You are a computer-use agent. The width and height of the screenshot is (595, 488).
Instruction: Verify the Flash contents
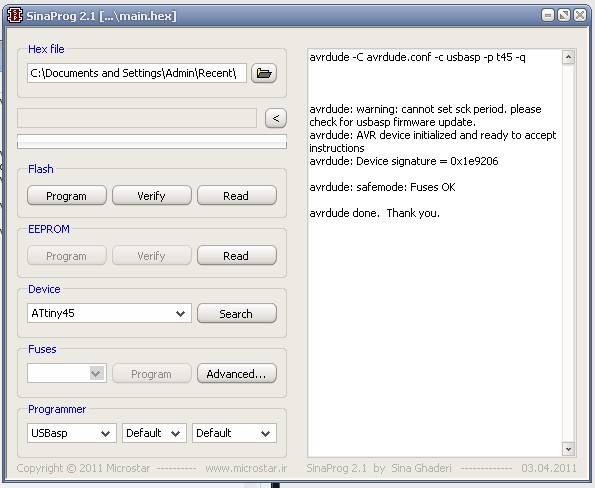(152, 196)
